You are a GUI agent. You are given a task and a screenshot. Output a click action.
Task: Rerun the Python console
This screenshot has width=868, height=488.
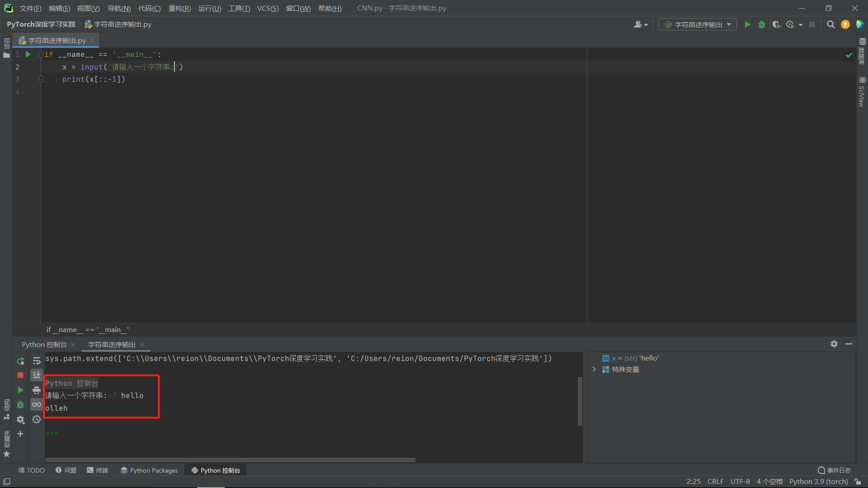click(x=20, y=361)
